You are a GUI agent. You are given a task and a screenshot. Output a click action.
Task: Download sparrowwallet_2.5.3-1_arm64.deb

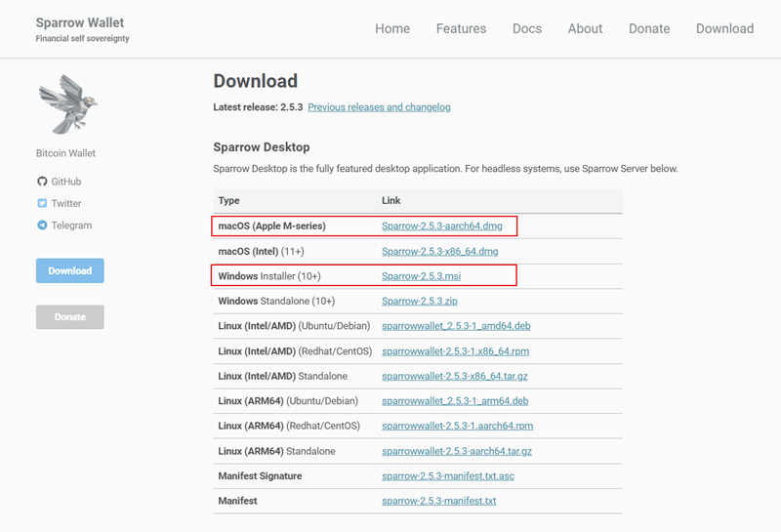455,401
